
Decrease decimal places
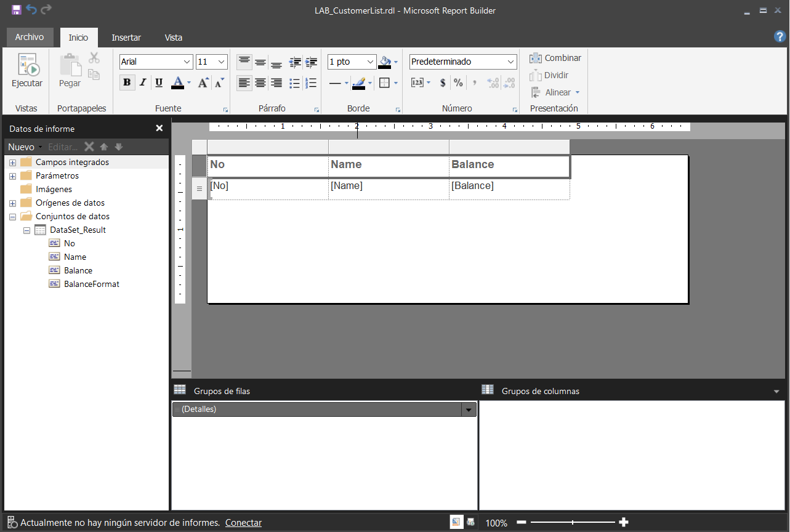click(x=509, y=83)
